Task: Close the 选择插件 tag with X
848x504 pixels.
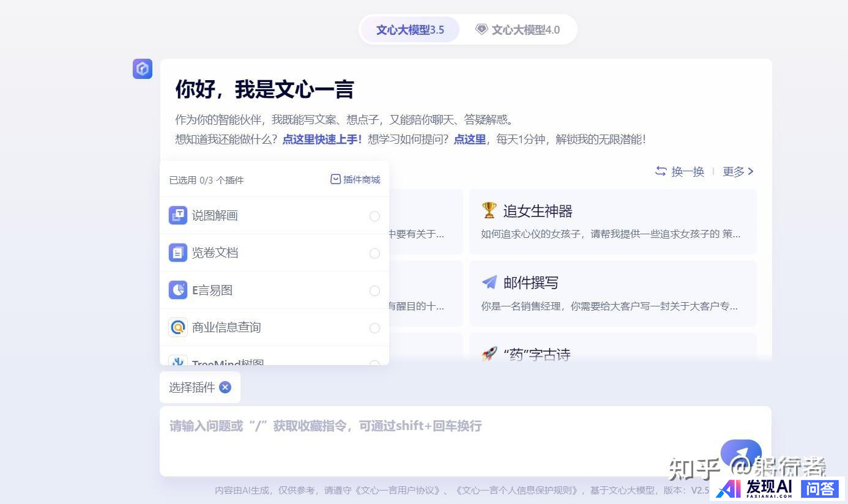Action: (x=225, y=387)
